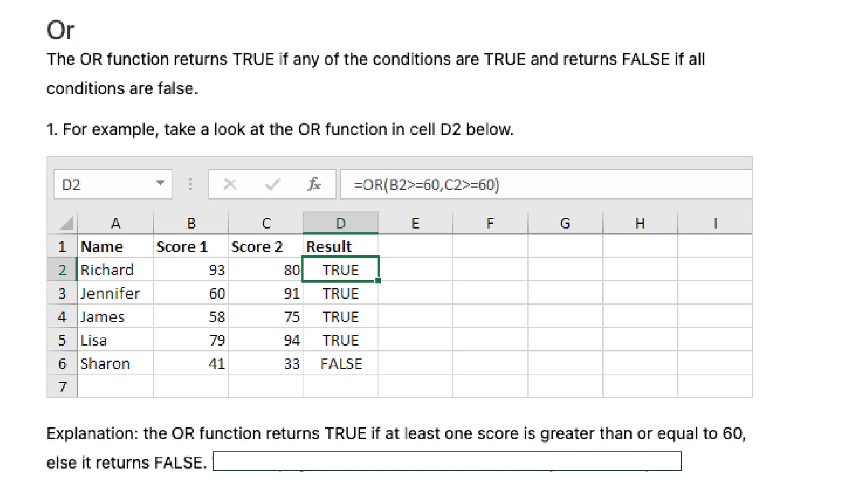Select column B header

[191, 223]
